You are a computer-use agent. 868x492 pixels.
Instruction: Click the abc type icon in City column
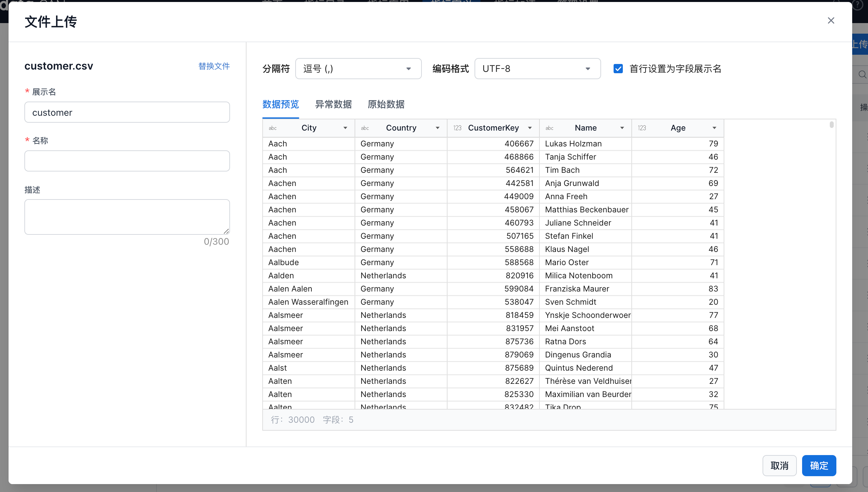coord(273,128)
